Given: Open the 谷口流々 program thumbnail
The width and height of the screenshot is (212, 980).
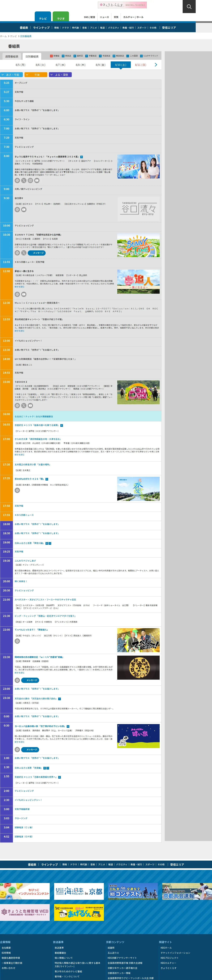Looking at the screenshot, I should [138, 208].
